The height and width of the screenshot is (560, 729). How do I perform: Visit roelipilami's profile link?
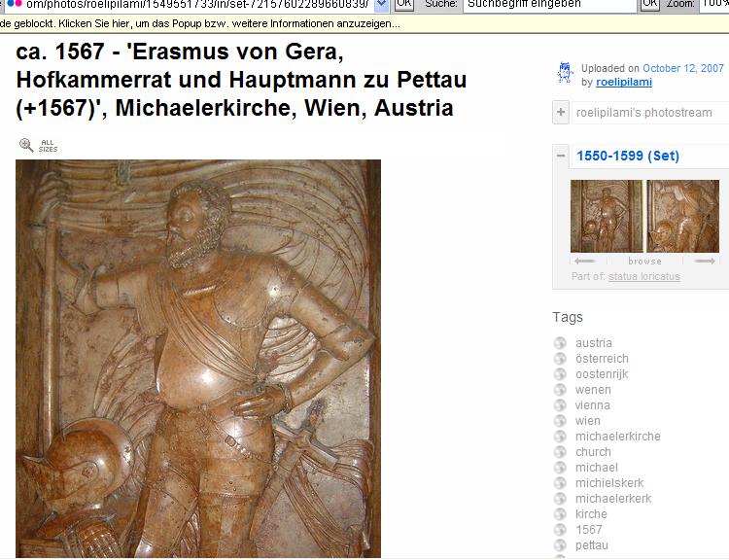point(624,83)
